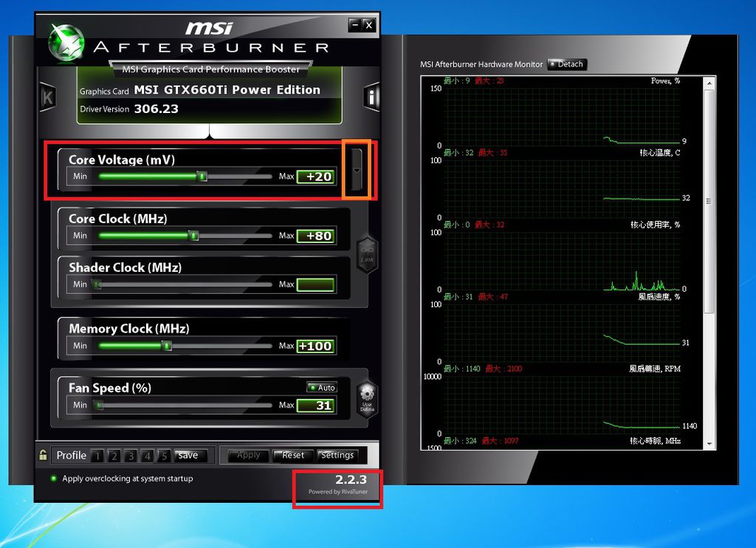Toggle the Link clocks button
Image resolution: width=756 pixels, height=548 pixels.
368,255
